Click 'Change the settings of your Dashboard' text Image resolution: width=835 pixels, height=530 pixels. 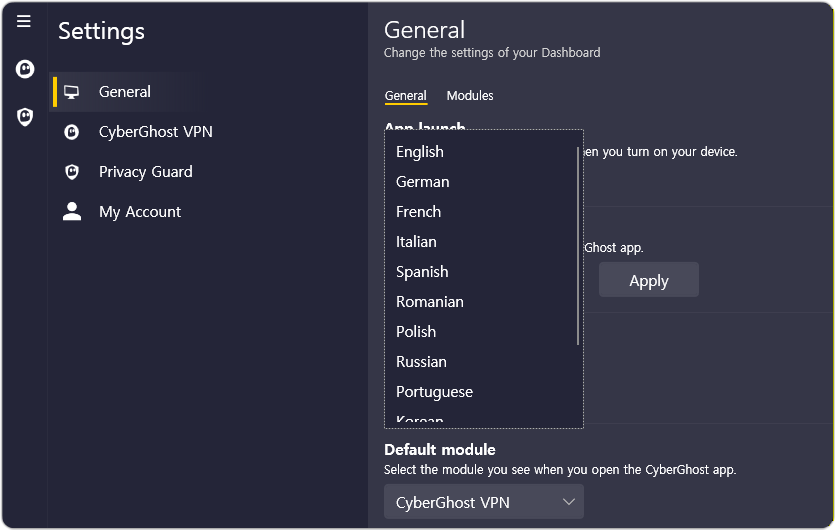492,53
